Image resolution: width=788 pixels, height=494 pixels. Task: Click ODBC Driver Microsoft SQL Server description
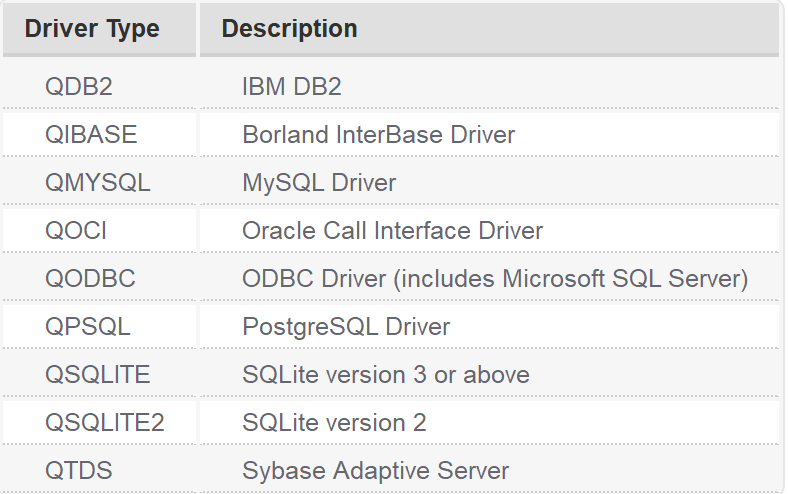pyautogui.click(x=495, y=278)
